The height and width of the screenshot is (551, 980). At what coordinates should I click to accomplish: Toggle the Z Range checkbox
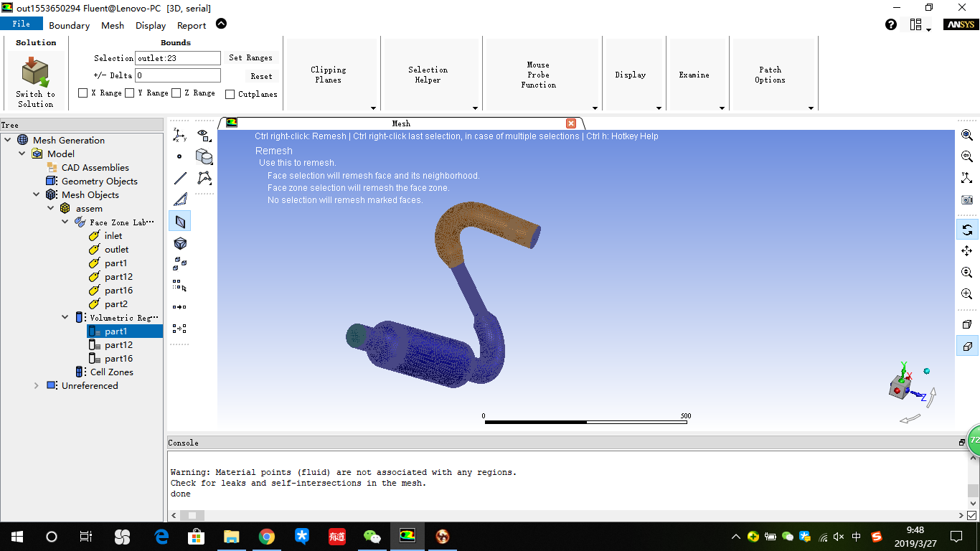[175, 93]
